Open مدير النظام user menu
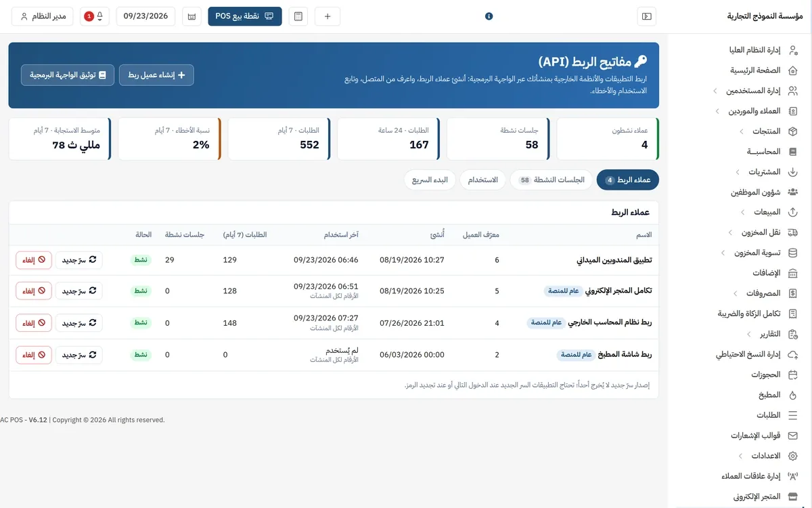The height and width of the screenshot is (508, 812). (43, 16)
